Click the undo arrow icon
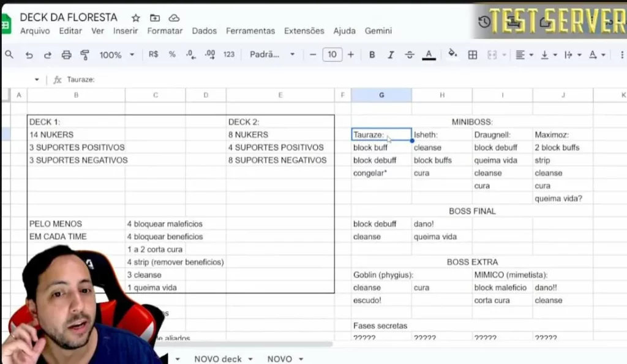This screenshot has height=364, width=627. (x=29, y=55)
